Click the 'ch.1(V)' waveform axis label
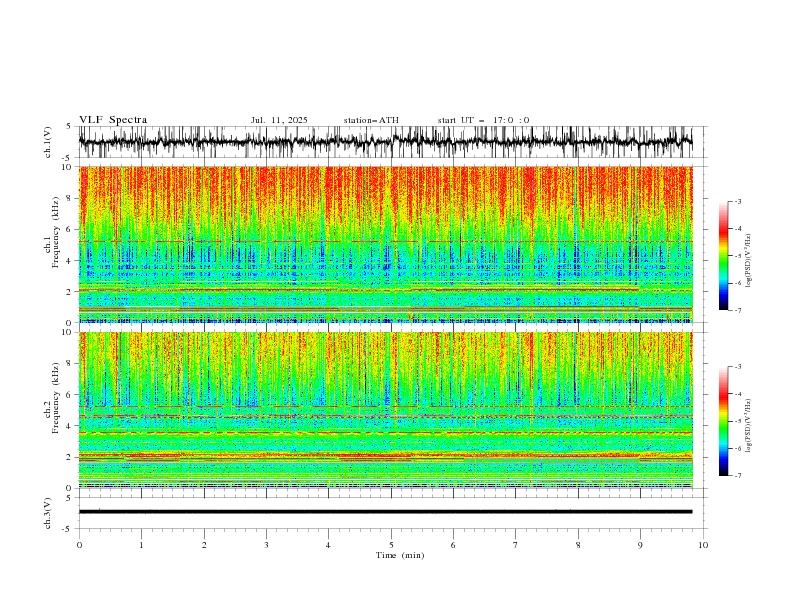The image size is (792, 612). coord(48,142)
